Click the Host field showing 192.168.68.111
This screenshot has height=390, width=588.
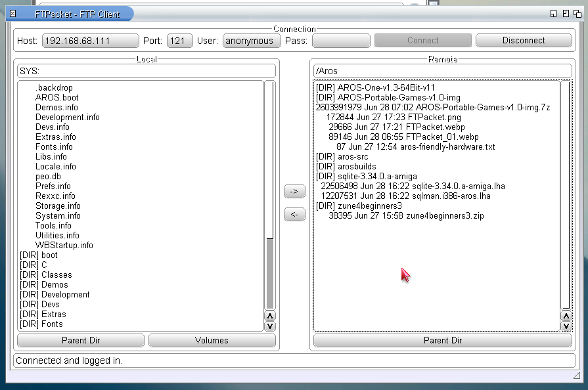91,41
